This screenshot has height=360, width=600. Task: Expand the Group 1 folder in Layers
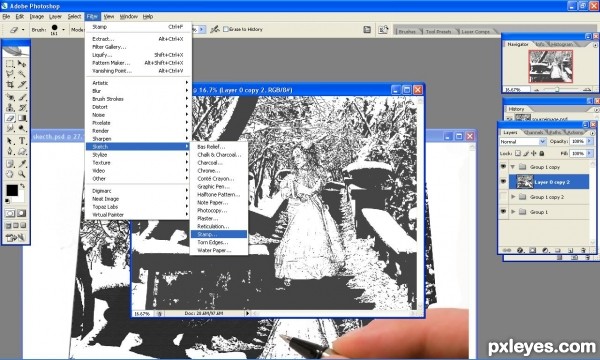(x=513, y=212)
